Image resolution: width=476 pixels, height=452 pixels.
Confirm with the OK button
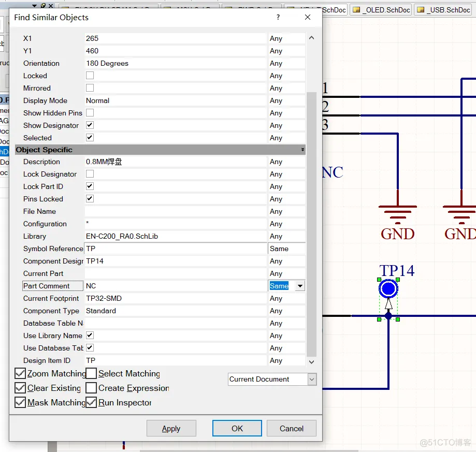coord(237,428)
